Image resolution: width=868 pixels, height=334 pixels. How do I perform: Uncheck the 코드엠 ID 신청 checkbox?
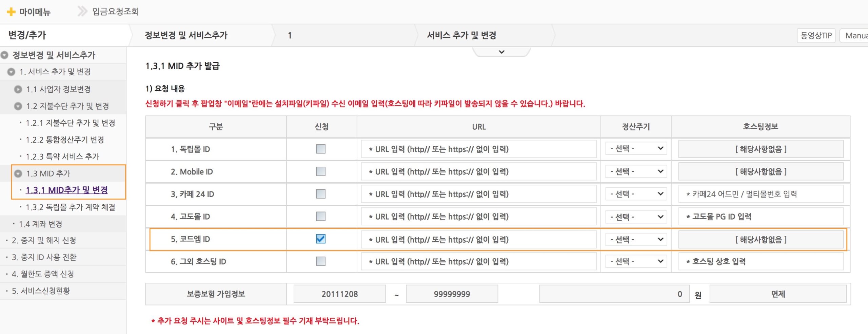tap(320, 239)
